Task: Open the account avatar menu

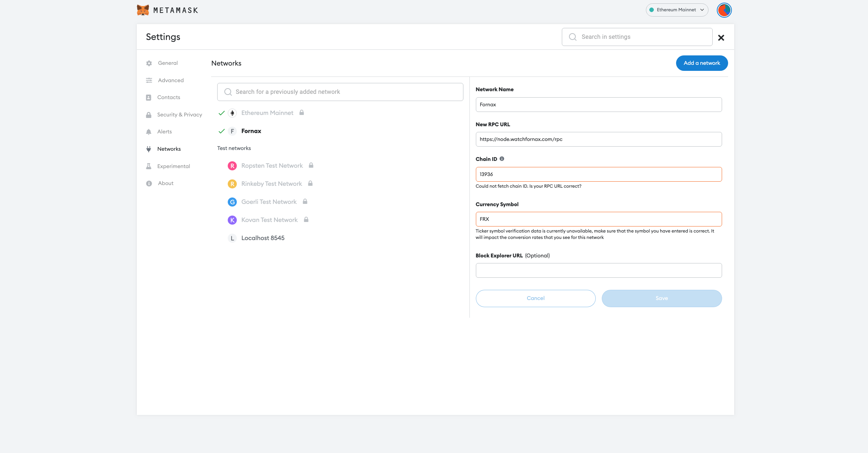Action: 724,10
